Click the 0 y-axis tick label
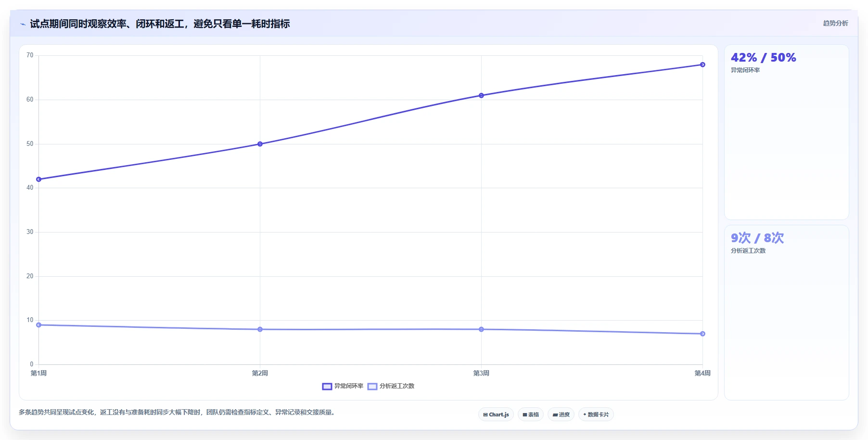 tap(32, 364)
